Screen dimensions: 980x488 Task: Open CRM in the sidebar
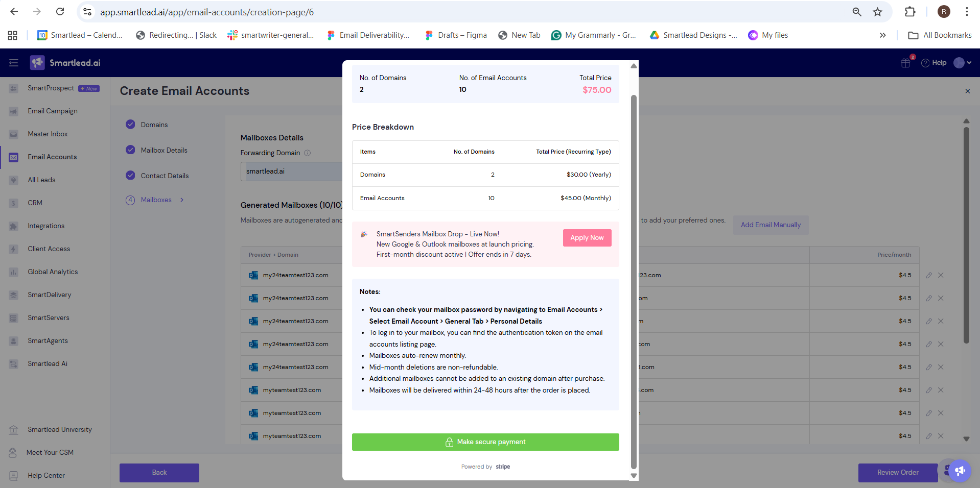tap(35, 203)
